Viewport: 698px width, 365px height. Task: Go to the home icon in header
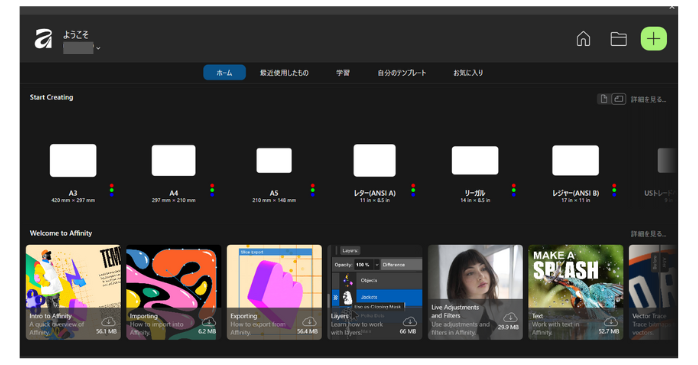pos(583,39)
